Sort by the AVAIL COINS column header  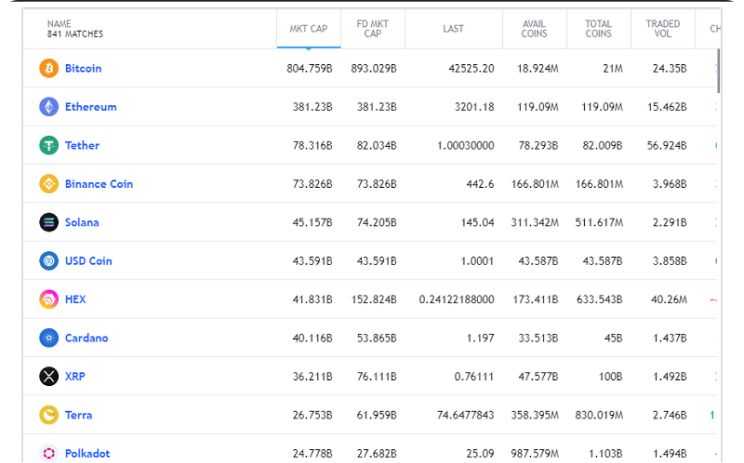(x=534, y=28)
